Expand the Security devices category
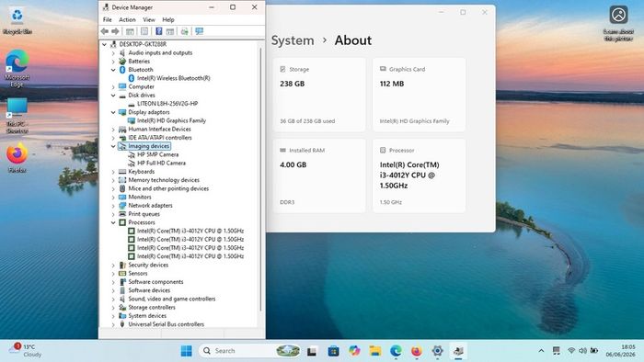Image resolution: width=644 pixels, height=362 pixels. click(x=113, y=266)
